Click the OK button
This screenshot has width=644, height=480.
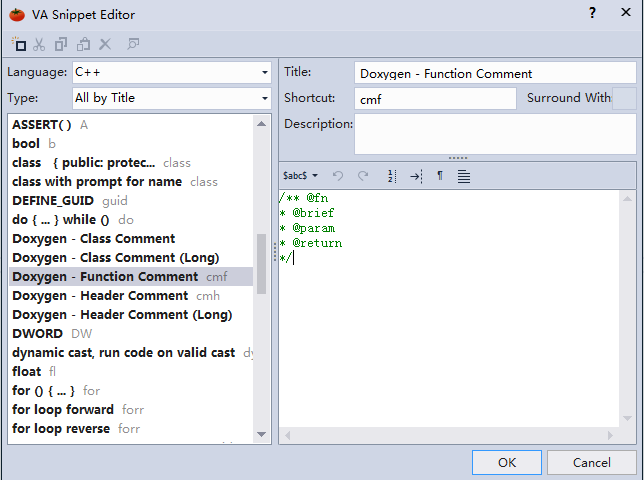(506, 462)
